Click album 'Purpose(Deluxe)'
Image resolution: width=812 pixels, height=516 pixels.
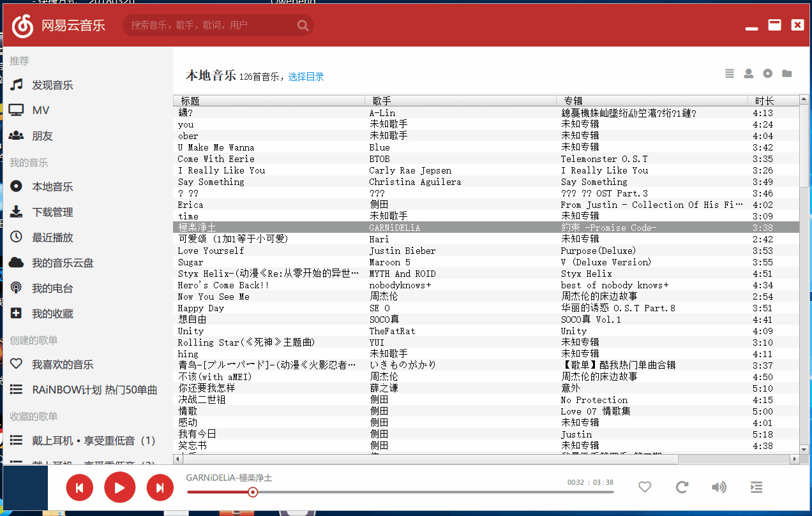click(x=598, y=251)
